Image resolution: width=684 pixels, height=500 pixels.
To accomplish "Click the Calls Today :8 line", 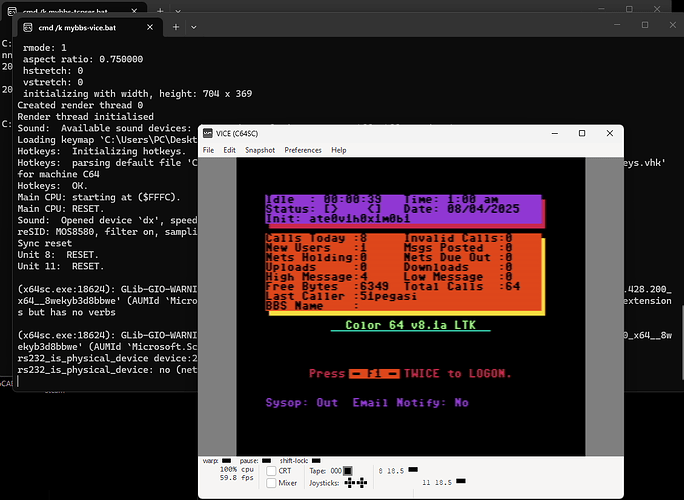I will pos(316,238).
